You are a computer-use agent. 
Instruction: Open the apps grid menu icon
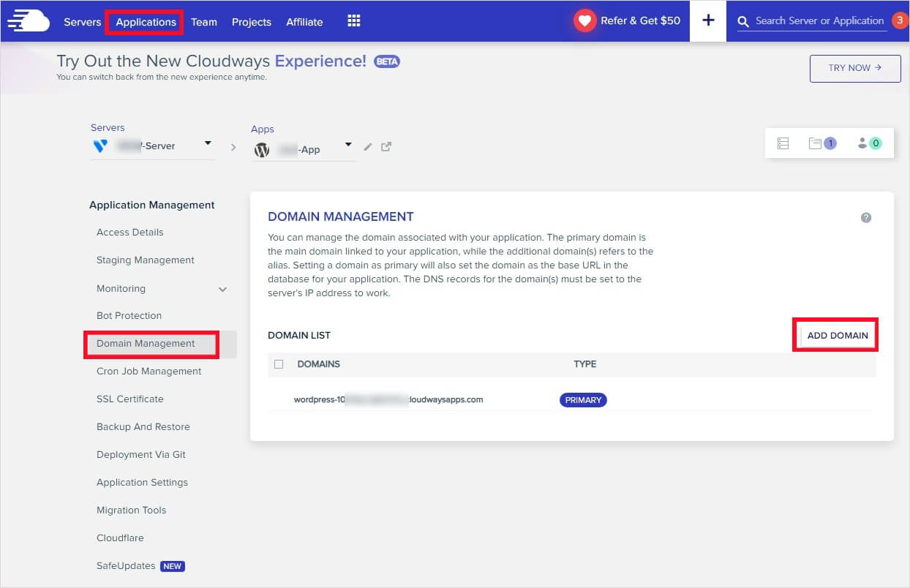(x=354, y=21)
